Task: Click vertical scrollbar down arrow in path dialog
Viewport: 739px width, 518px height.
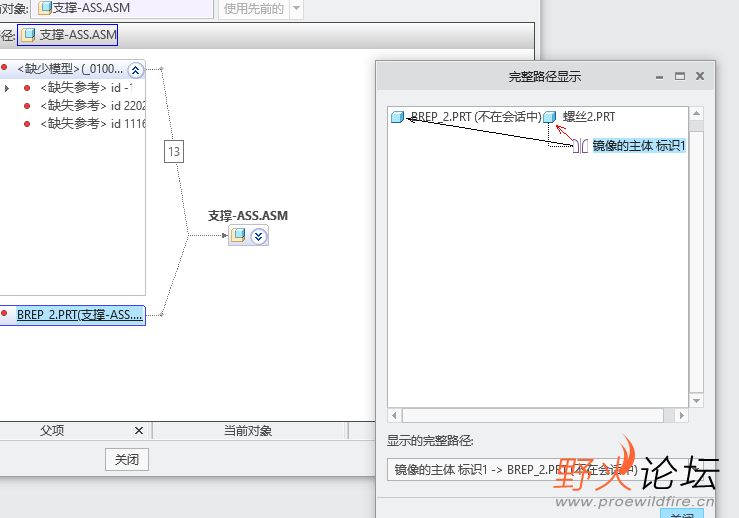Action: tap(696, 401)
